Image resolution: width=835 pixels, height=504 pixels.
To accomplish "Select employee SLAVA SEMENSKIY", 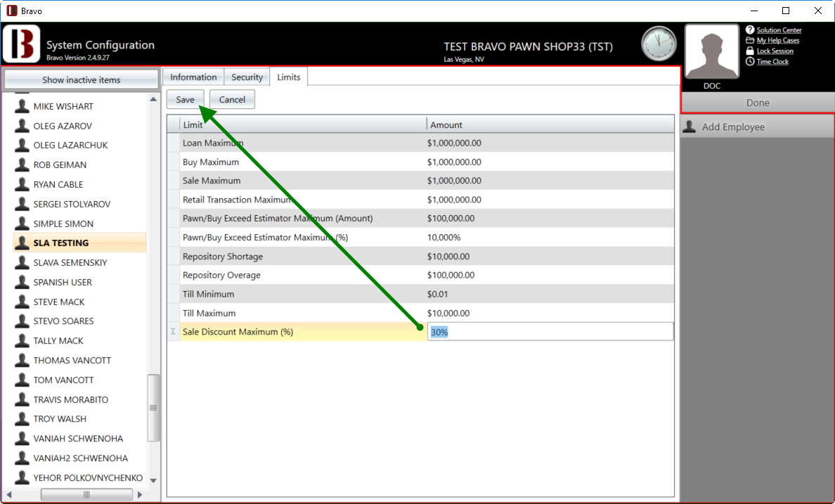I will click(70, 263).
